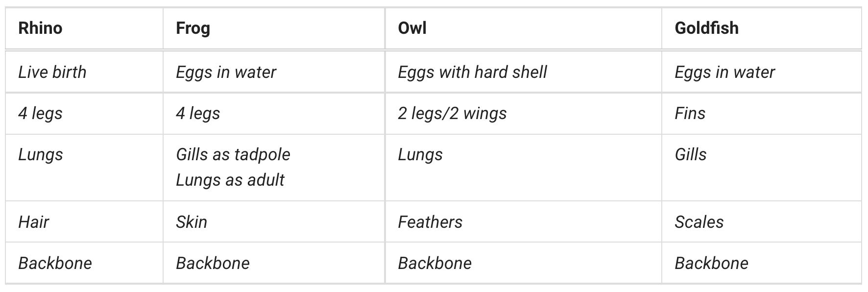Click Lungs in the Rhino column
The width and height of the screenshot is (868, 292).
tap(41, 154)
